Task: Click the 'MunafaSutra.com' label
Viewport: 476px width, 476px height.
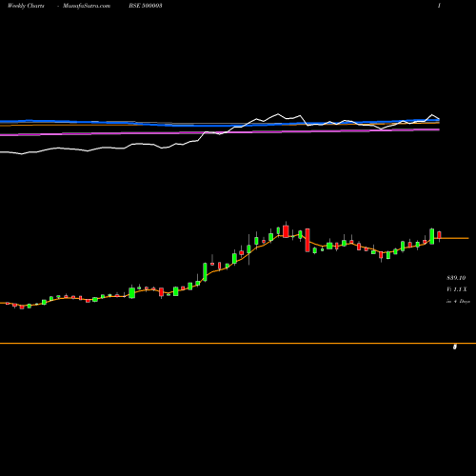Action: click(x=87, y=6)
